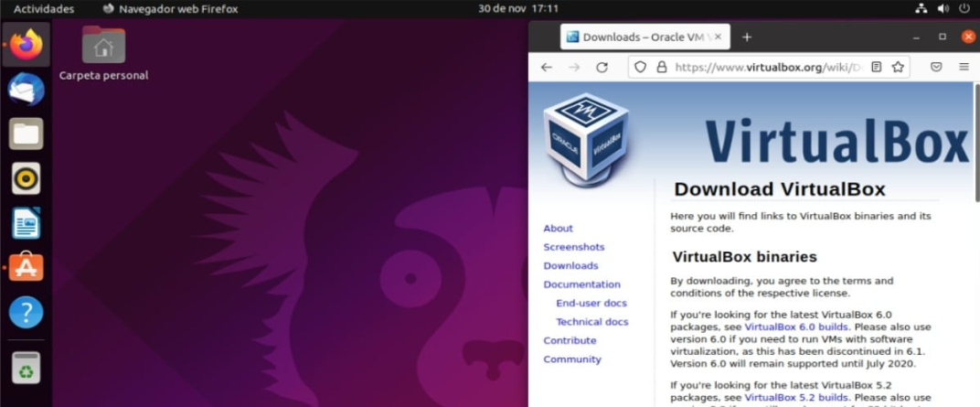Click the virtualbox.org URL address field

768,67
